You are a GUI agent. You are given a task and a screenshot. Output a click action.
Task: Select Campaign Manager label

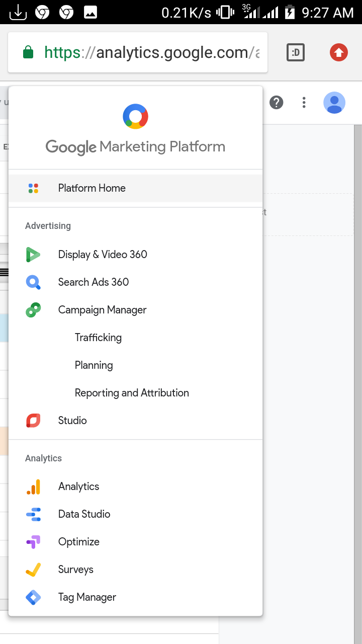(x=102, y=310)
